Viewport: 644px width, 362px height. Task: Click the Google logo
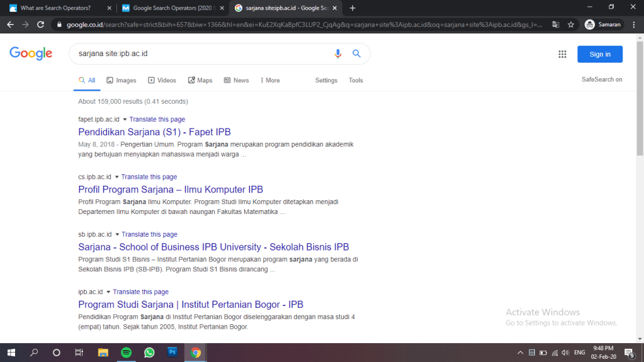click(x=31, y=54)
